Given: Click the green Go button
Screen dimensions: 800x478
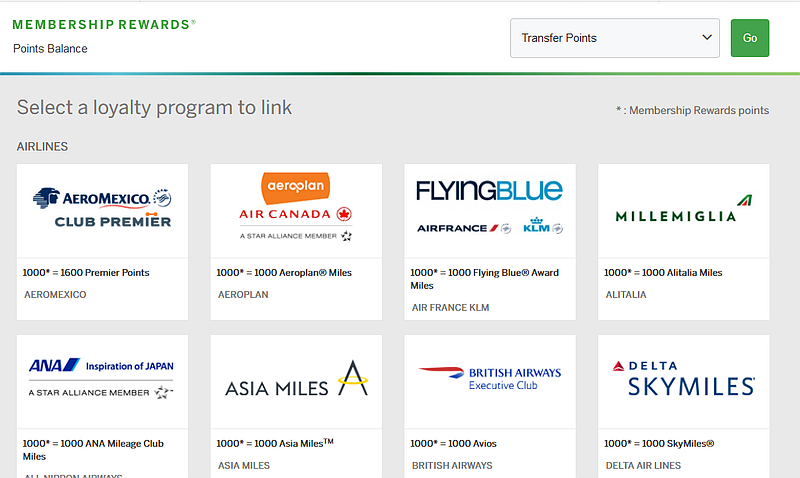Looking at the screenshot, I should click(749, 38).
